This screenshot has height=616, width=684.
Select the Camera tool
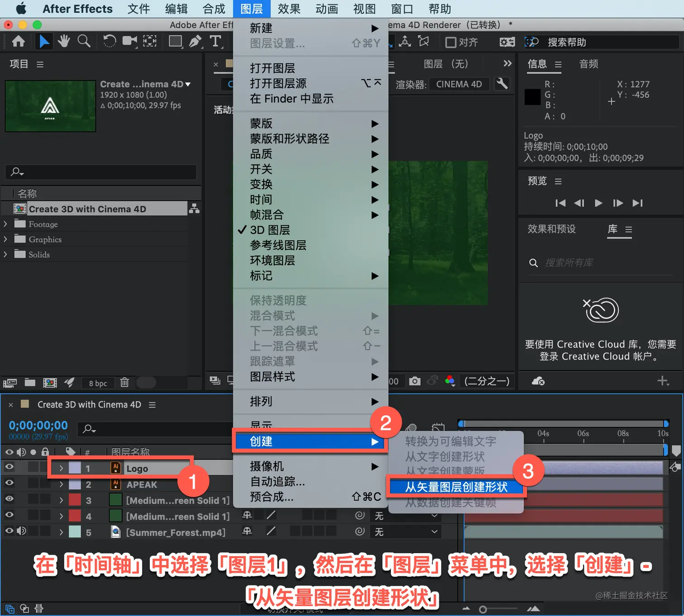[x=130, y=41]
